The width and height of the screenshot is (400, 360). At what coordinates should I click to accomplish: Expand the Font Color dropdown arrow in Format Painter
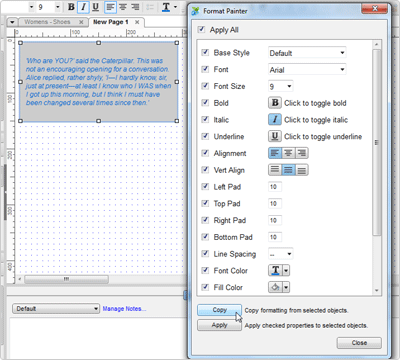click(286, 270)
